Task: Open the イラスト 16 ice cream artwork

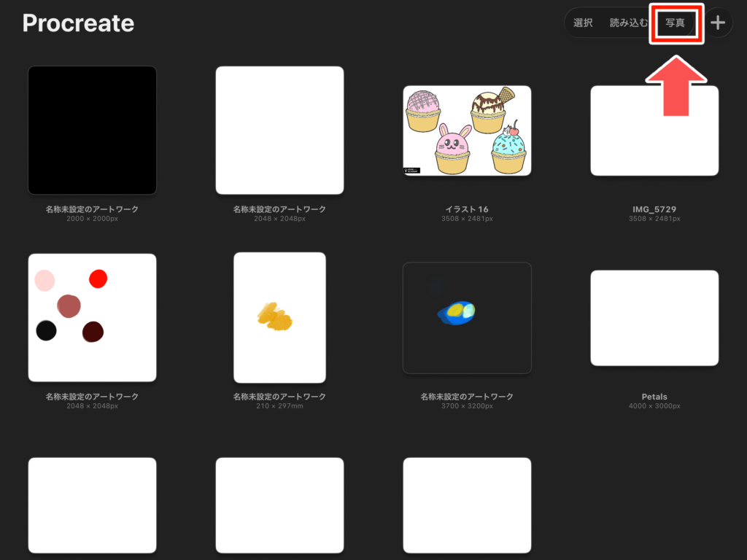Action: click(467, 131)
